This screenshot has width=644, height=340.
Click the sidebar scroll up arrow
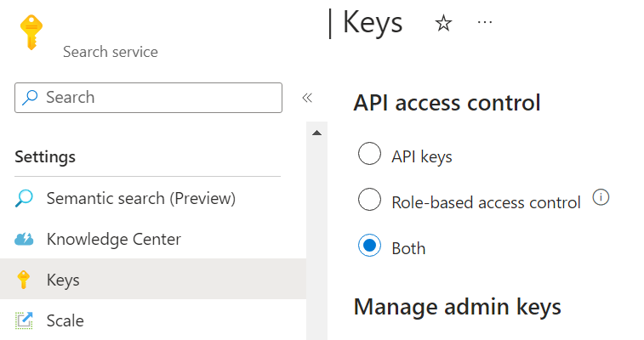click(316, 133)
